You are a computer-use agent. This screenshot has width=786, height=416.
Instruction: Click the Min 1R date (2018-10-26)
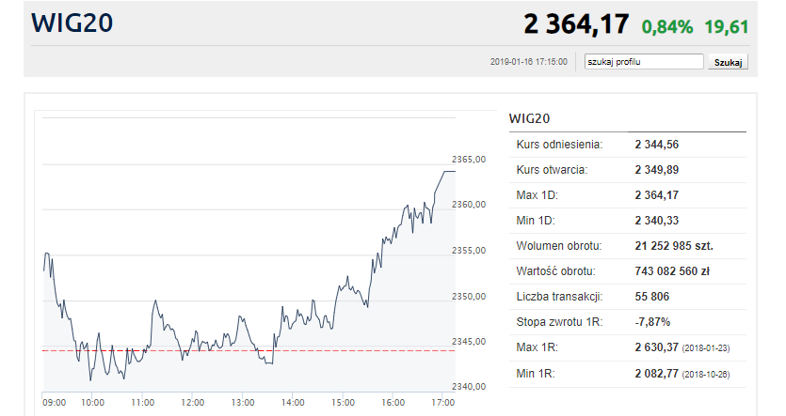pos(708,373)
